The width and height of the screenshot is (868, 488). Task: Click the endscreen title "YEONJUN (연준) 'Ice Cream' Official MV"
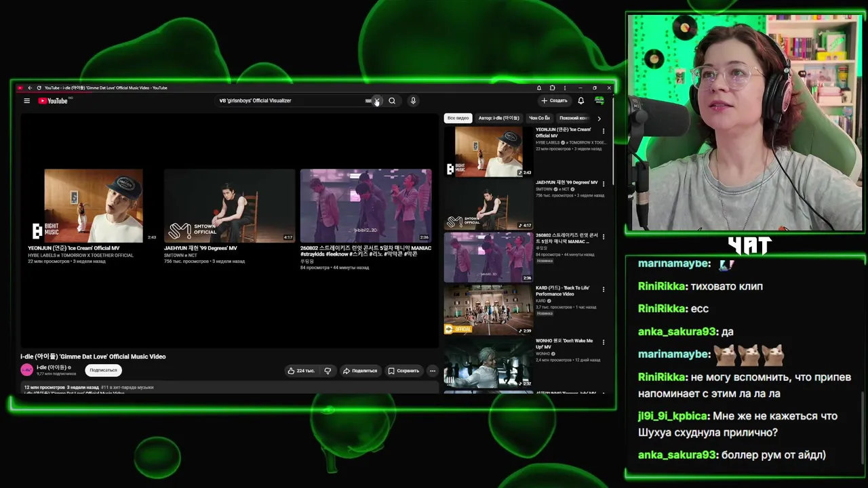[74, 248]
